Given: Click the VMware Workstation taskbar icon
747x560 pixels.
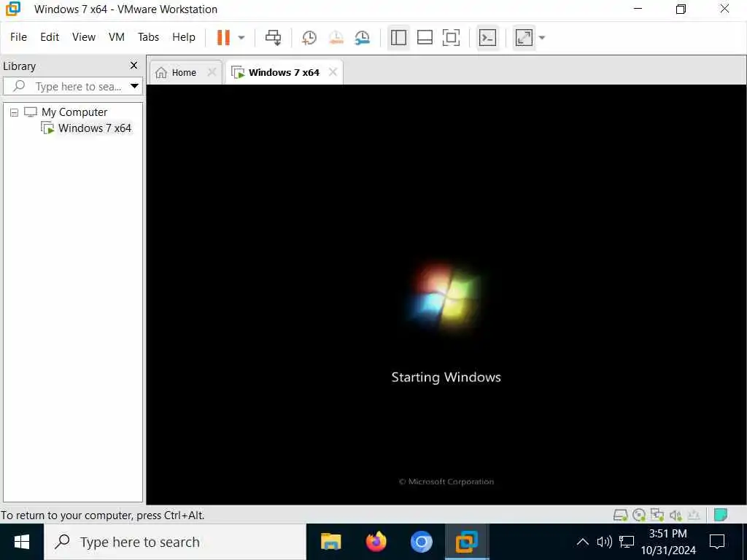Looking at the screenshot, I should tap(466, 542).
